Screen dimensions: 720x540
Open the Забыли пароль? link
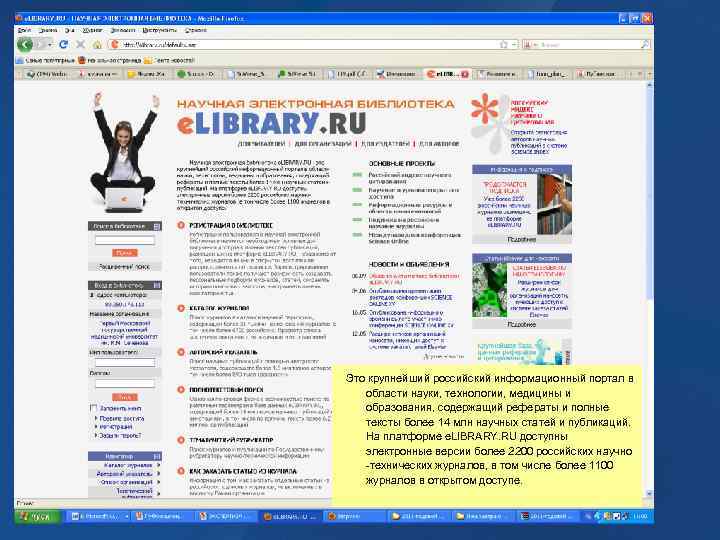coord(120,435)
